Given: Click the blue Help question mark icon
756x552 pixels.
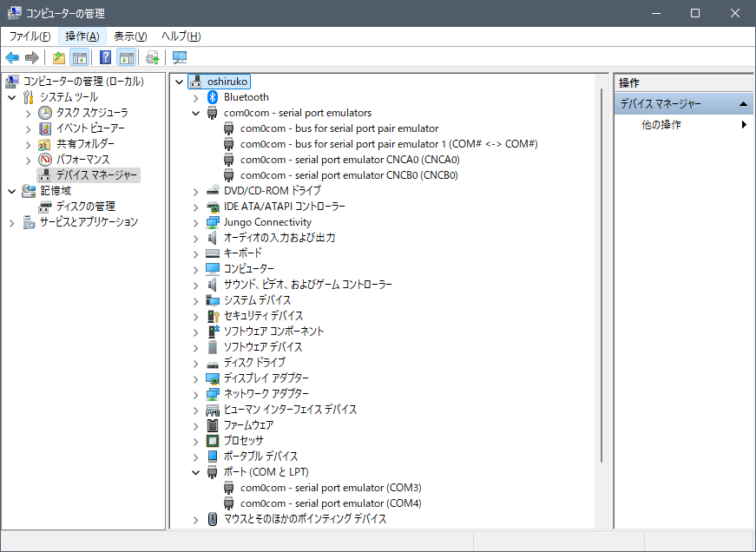Looking at the screenshot, I should tap(105, 58).
